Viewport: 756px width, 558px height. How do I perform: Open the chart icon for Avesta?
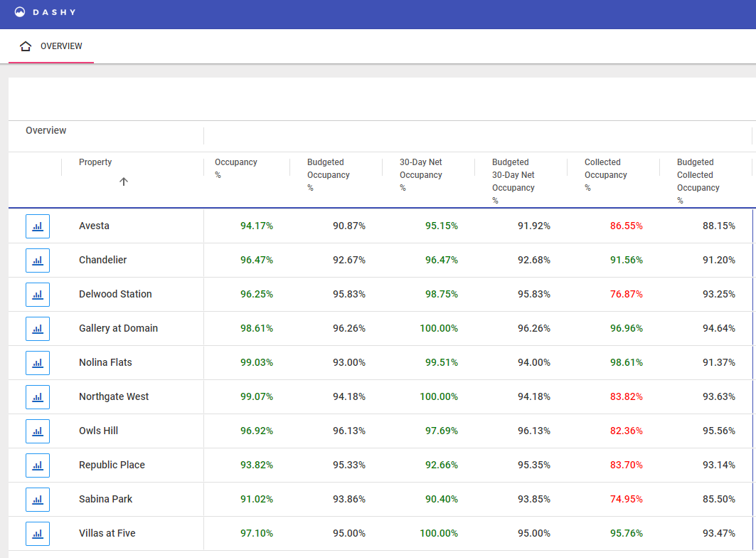38,226
